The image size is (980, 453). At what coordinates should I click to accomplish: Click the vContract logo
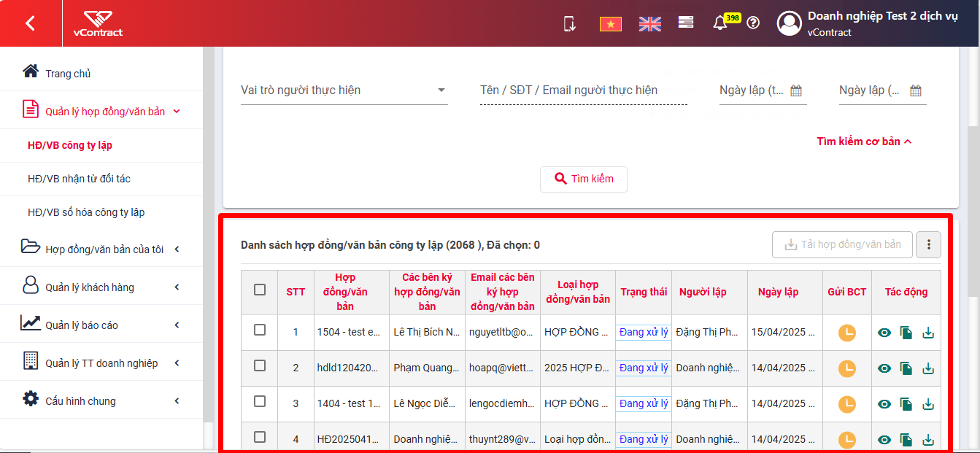98,23
